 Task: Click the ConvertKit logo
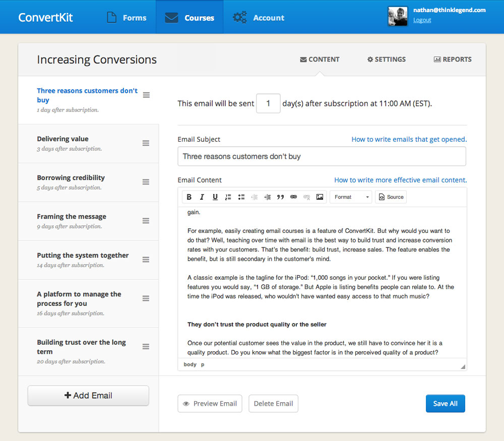pyautogui.click(x=45, y=17)
